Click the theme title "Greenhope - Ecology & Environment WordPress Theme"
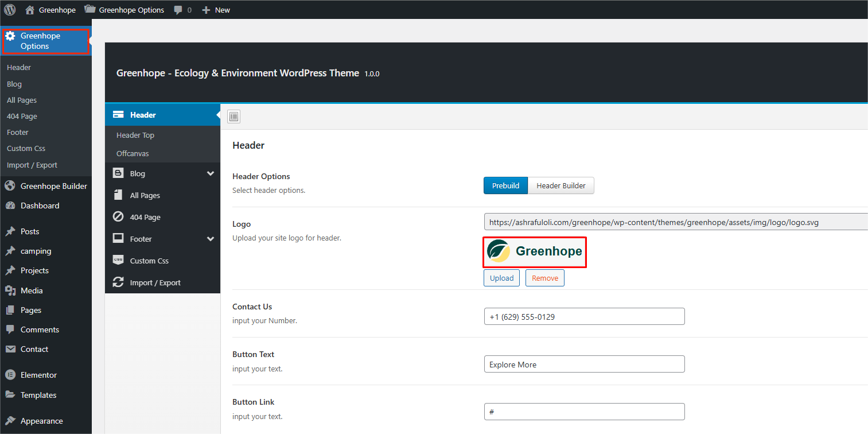 point(238,73)
